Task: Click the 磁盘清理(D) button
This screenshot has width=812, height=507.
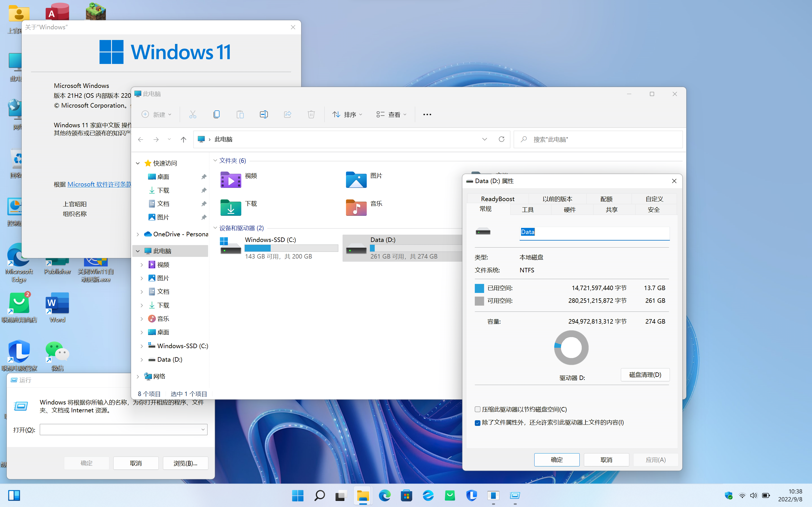Action: click(645, 375)
